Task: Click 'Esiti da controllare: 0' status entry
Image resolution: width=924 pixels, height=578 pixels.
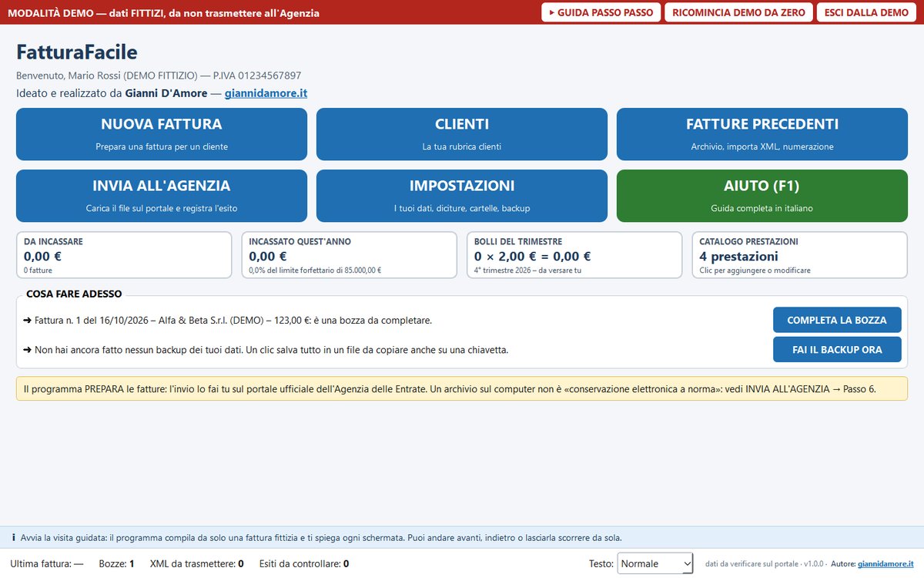Action: 304,564
